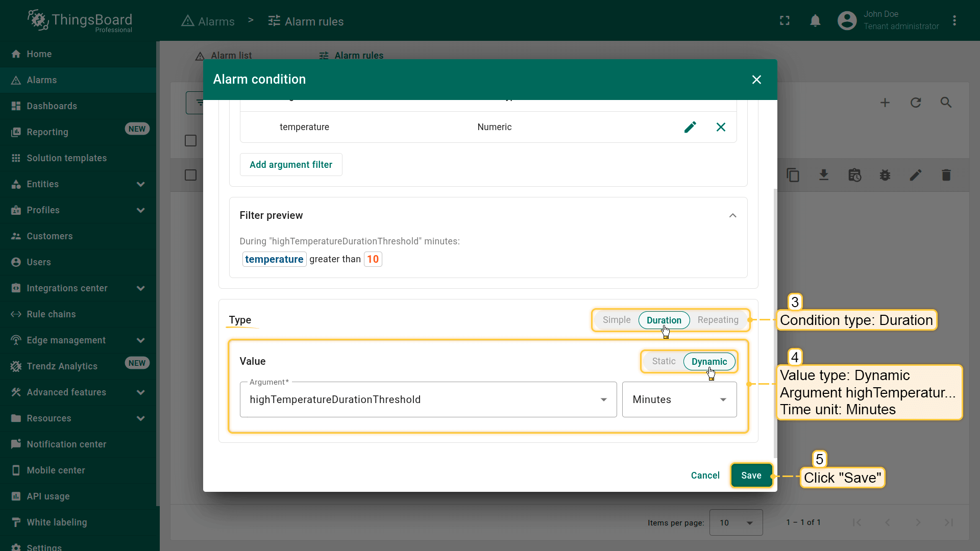Remove the temperature argument row
The width and height of the screenshot is (980, 551).
pos(721,127)
